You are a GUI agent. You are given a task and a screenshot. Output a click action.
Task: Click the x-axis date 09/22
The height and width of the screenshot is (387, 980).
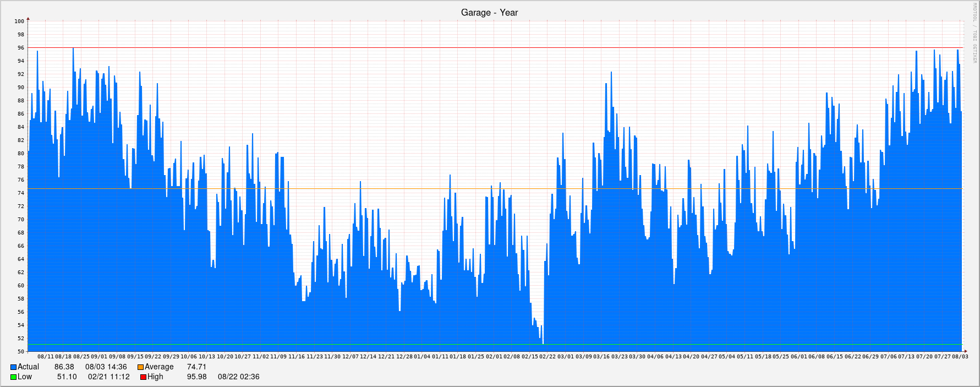point(153,357)
